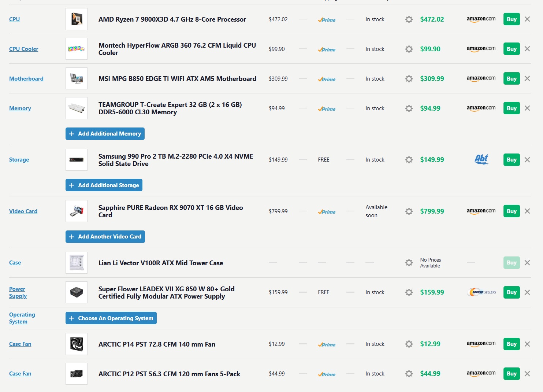Open the Video Card category link
The width and height of the screenshot is (543, 392).
23,211
